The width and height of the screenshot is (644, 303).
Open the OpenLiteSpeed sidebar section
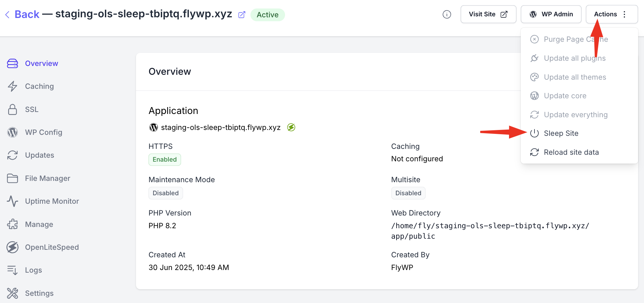tap(52, 247)
